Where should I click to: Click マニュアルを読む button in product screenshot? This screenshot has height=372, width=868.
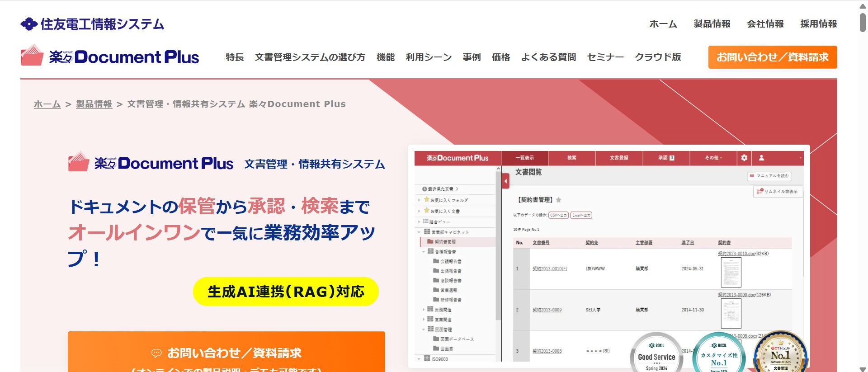tap(769, 176)
